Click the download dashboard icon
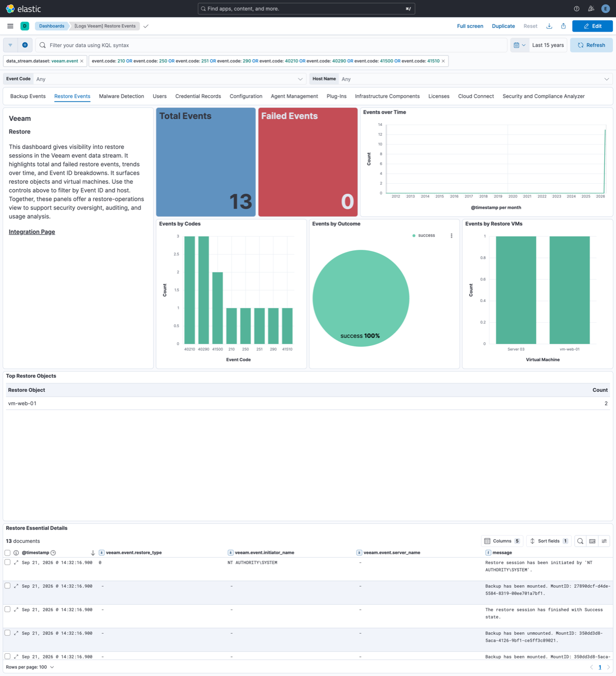Screen dimensions: 616x676 549,26
